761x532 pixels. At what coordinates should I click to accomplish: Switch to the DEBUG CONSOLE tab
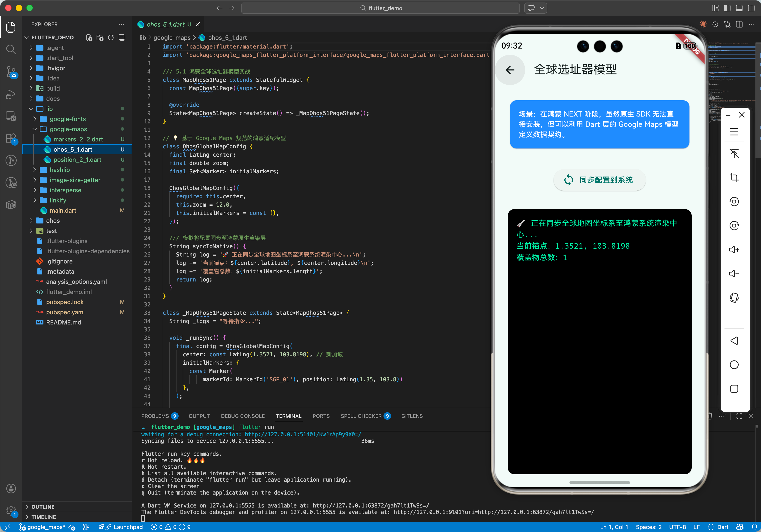[x=243, y=416]
